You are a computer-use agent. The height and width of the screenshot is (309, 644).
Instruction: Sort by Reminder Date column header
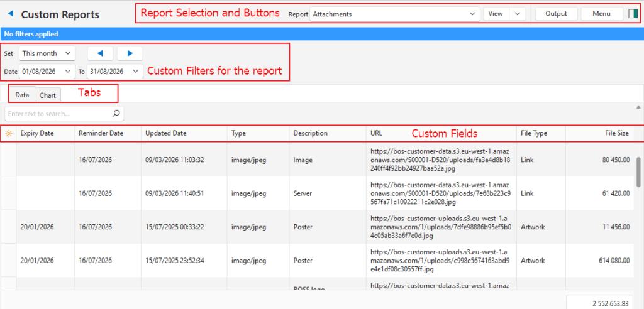(x=108, y=133)
